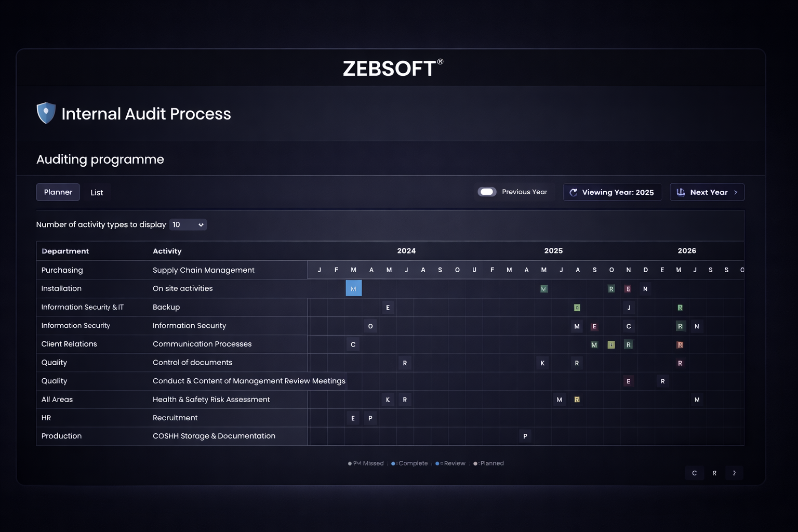This screenshot has width=798, height=532.
Task: Select the Supply Chain Management activity row
Action: 204,270
